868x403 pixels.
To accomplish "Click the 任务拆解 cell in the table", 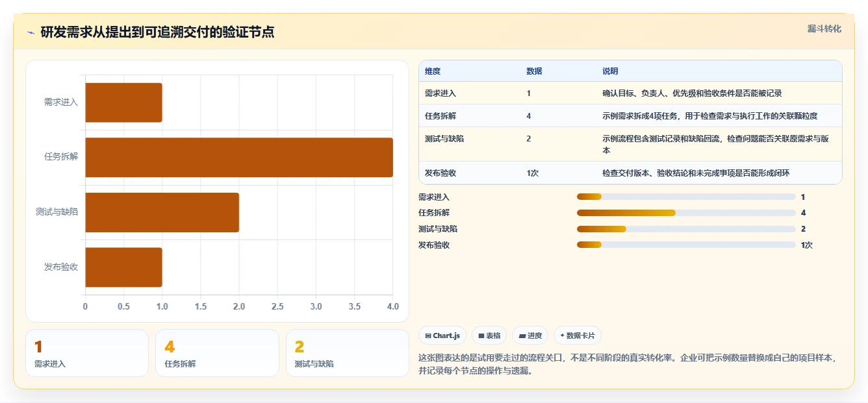I will (440, 116).
